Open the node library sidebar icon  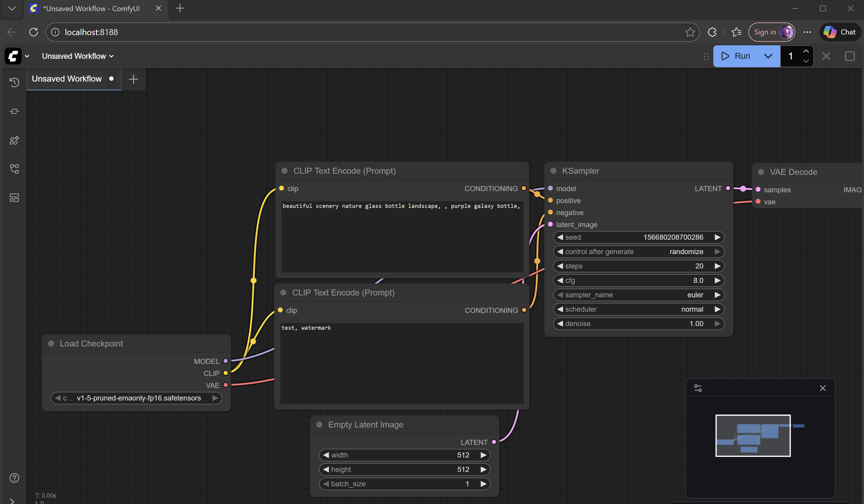pyautogui.click(x=14, y=111)
